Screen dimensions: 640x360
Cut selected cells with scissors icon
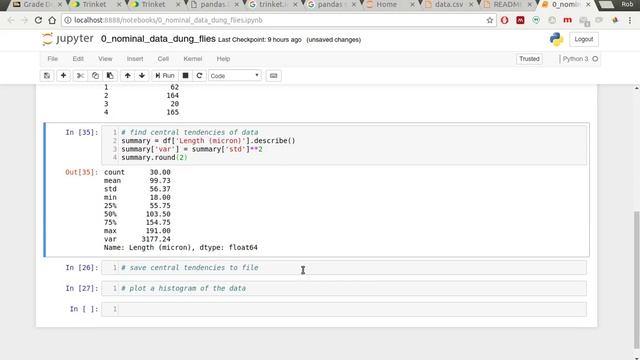coord(80,76)
